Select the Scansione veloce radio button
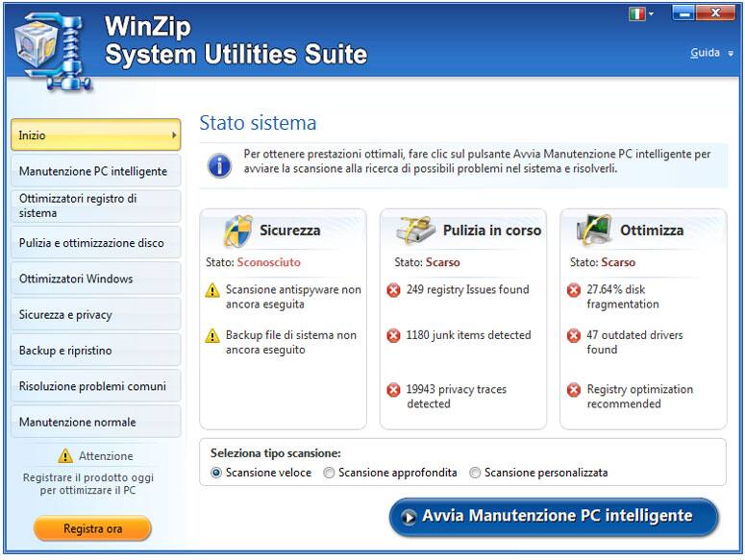745x560 pixels. 216,473
